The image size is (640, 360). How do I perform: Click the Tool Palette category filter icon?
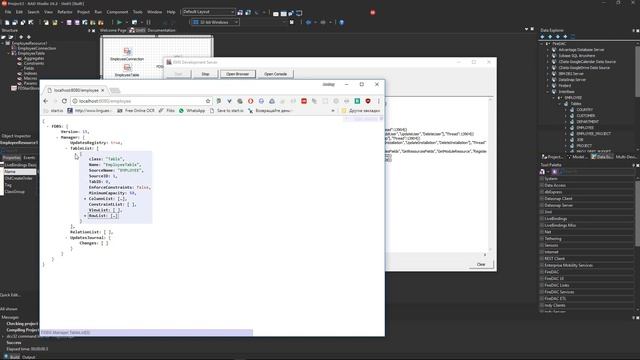coord(542,172)
